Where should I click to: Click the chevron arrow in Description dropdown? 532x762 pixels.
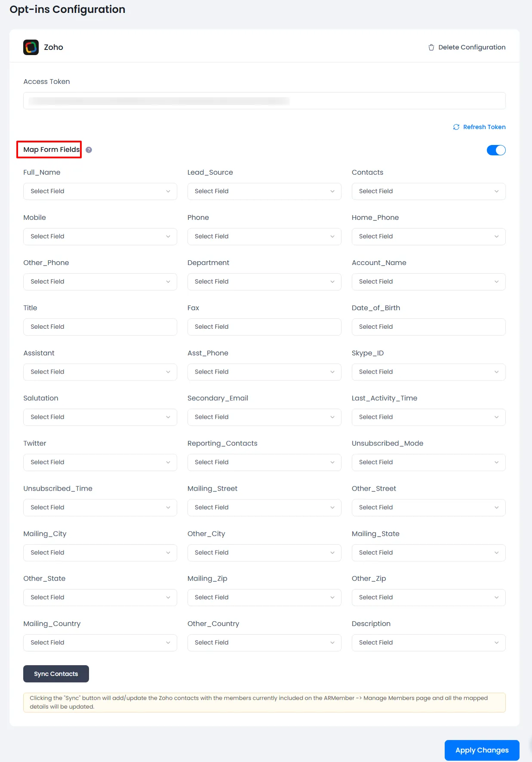tap(496, 643)
